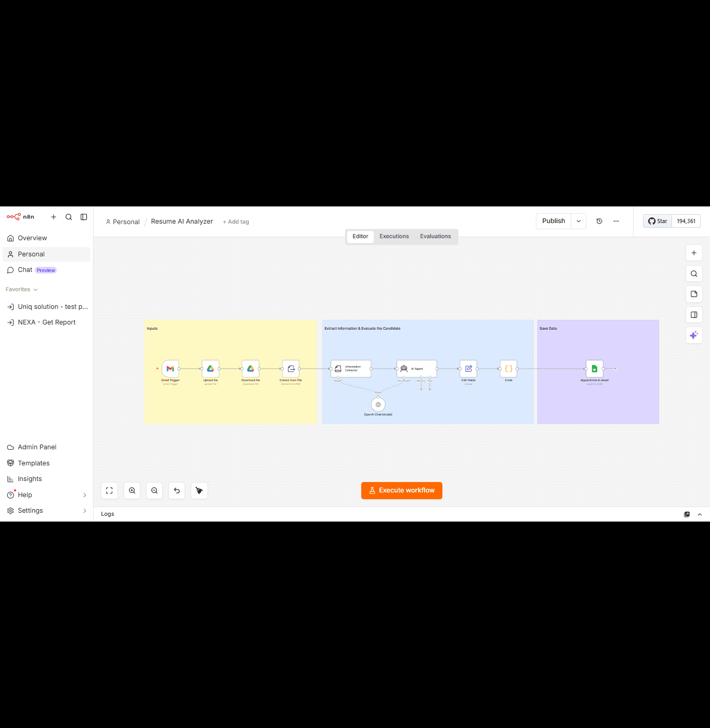Switch to Evaluations tab
This screenshot has width=710, height=728.
(x=436, y=237)
